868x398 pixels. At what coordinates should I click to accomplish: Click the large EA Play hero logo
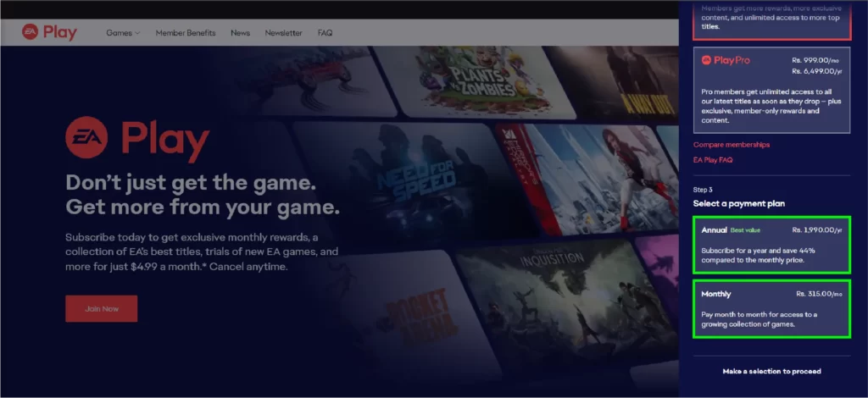(137, 138)
